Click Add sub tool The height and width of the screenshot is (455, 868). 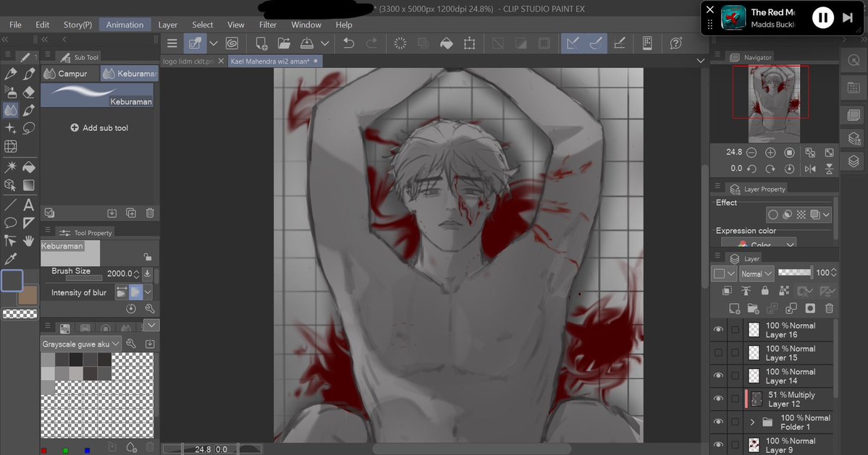(x=99, y=128)
